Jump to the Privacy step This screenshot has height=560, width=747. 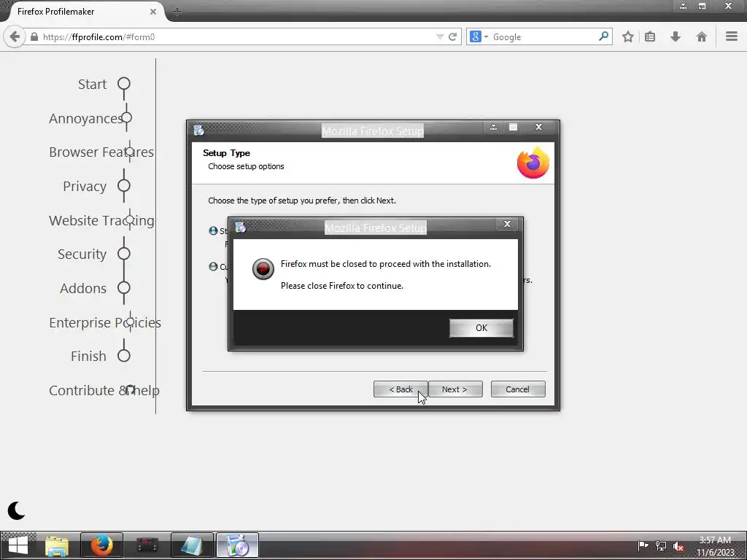[x=85, y=186]
